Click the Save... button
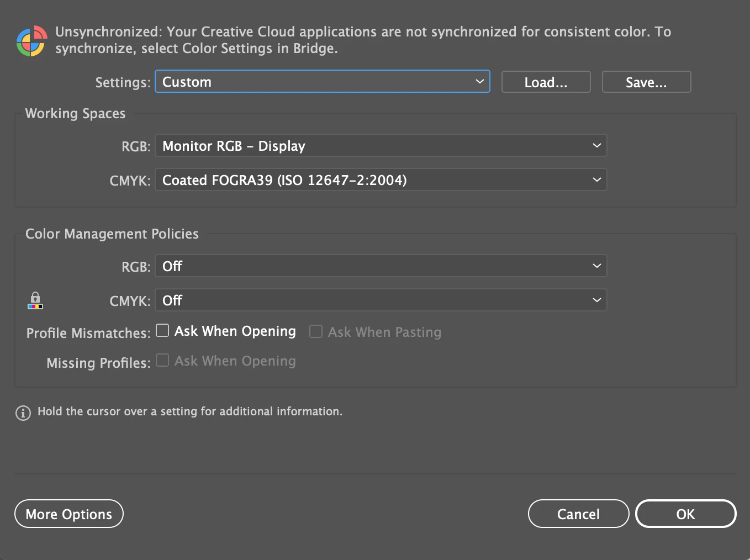The width and height of the screenshot is (750, 560). tap(647, 82)
